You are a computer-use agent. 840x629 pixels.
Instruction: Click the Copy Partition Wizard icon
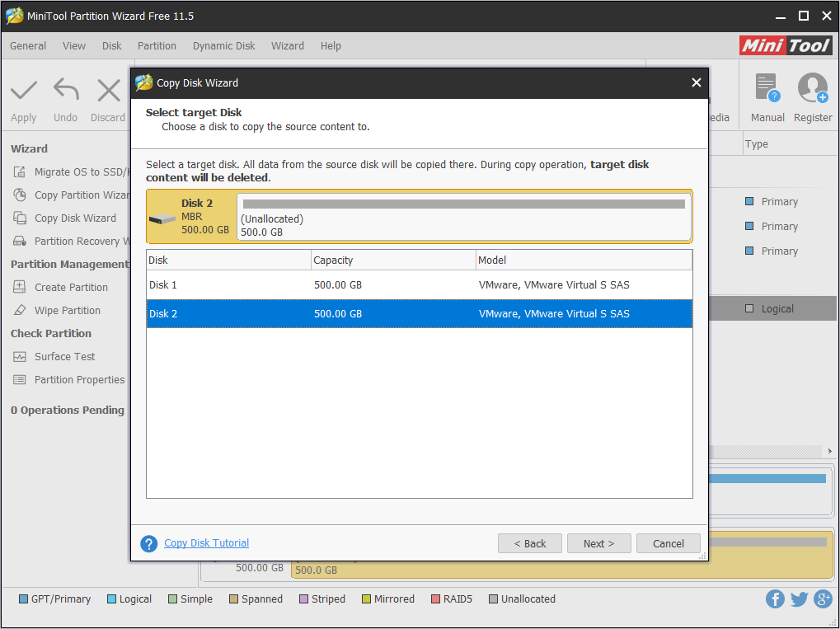coord(19,195)
